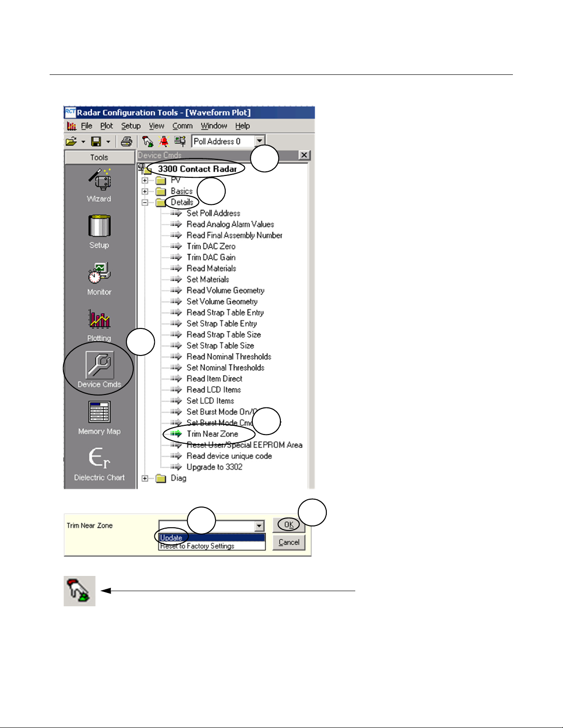Select Read Strap Table Entry command
The height and width of the screenshot is (728, 563).
[x=225, y=312]
